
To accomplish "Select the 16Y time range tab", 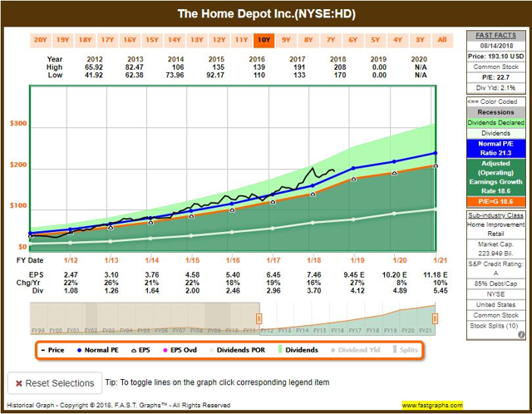I will 130,40.
